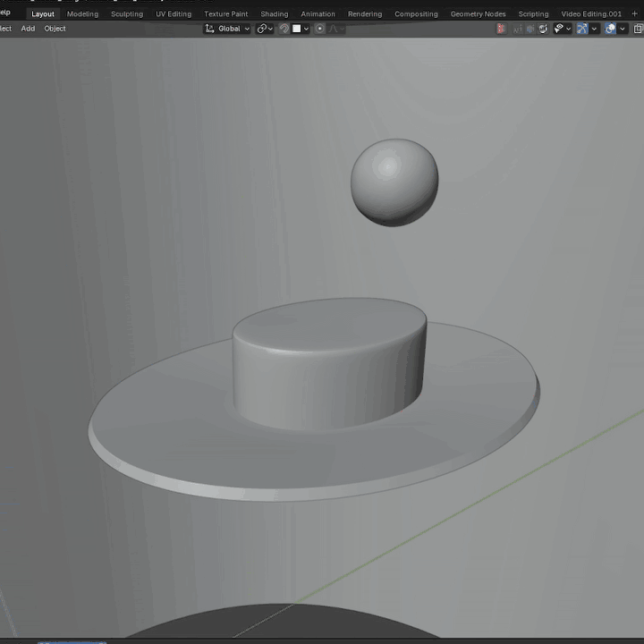644x644 pixels.
Task: Open the selectability and visibility eye icon
Action: point(558,29)
